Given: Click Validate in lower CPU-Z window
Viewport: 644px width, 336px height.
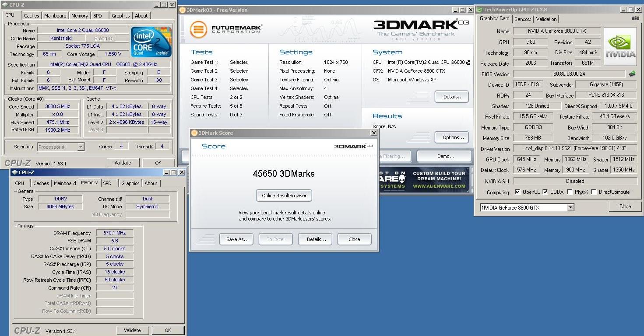Looking at the screenshot, I should pos(132,330).
